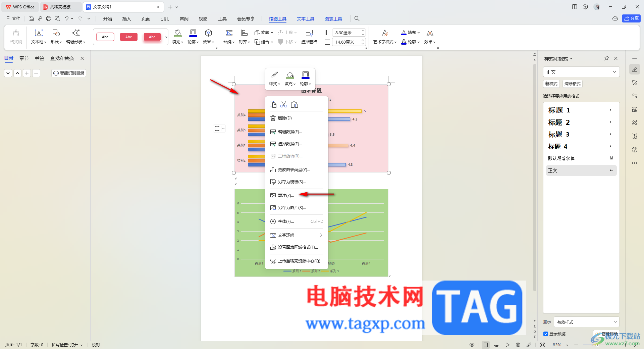Toggle the Show Preview checkbox

coord(546,334)
